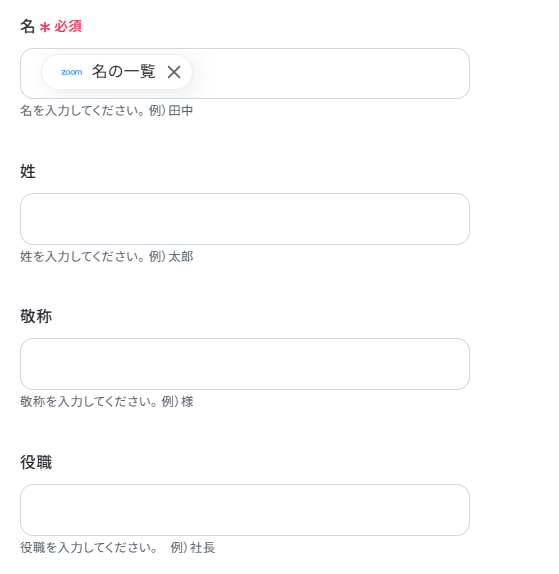Click hint text 姓を入力してください 例) 太郎
Screen dimensions: 559x574
coord(107,256)
